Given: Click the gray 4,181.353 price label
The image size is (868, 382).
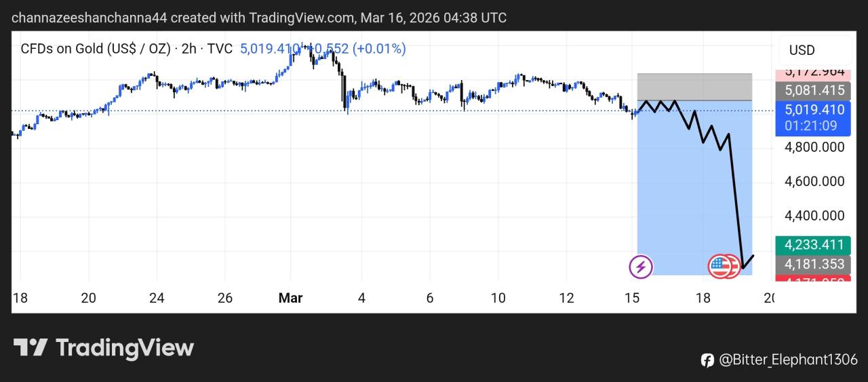Looking at the screenshot, I should pos(814,264).
